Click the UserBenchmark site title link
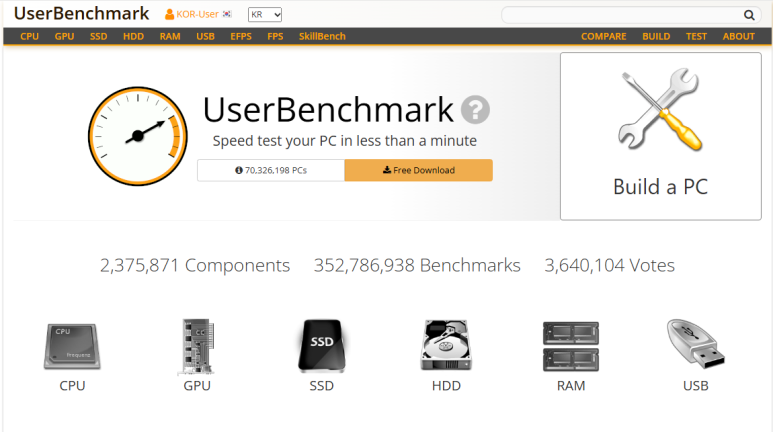Image resolution: width=773 pixels, height=432 pixels. coord(81,13)
